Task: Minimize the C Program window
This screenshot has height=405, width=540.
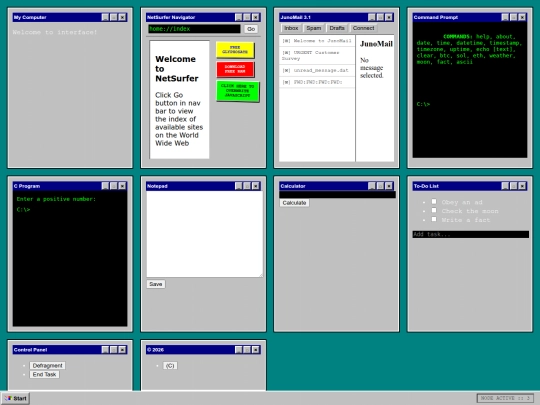Action: (x=105, y=186)
